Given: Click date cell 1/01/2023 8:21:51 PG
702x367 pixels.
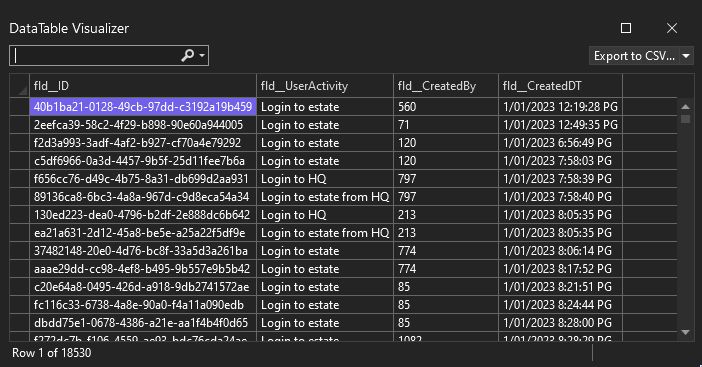Looking at the screenshot, I should click(x=560, y=287).
